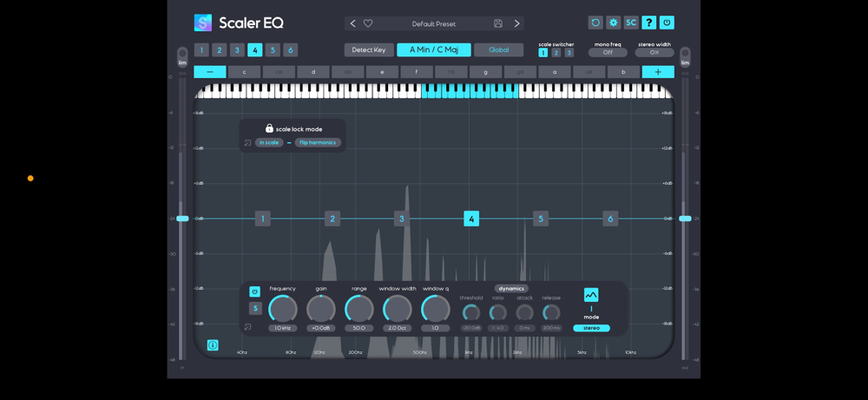Click the gain knob
The width and height of the screenshot is (868, 400).
(x=321, y=309)
